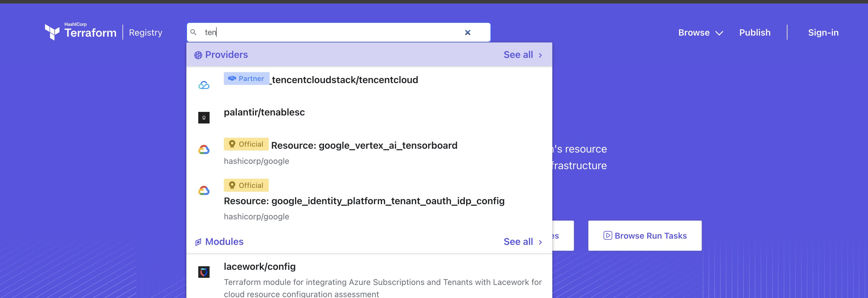Select palantir/tenablesc provider result
Screen dimensions: 868x298
click(369, 116)
